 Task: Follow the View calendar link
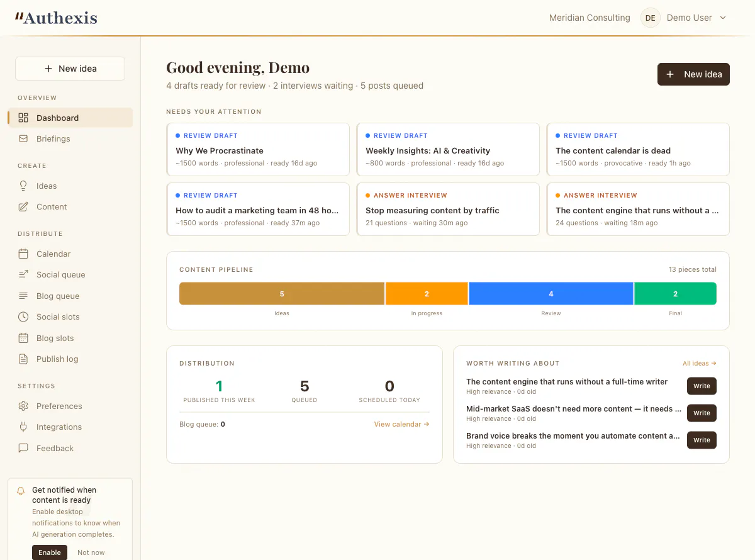tap(401, 424)
